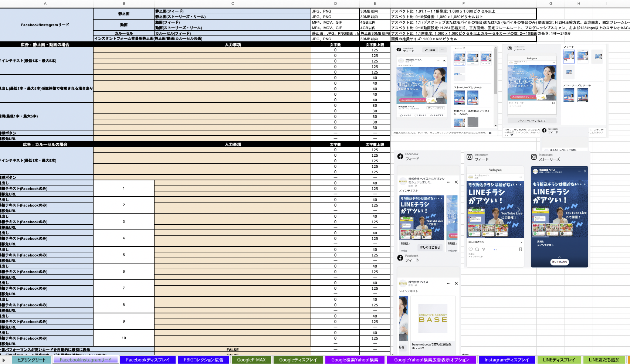Click the X icon in the 株式会社ベイスさんがリンク post
630x364 pixels.
click(x=456, y=182)
